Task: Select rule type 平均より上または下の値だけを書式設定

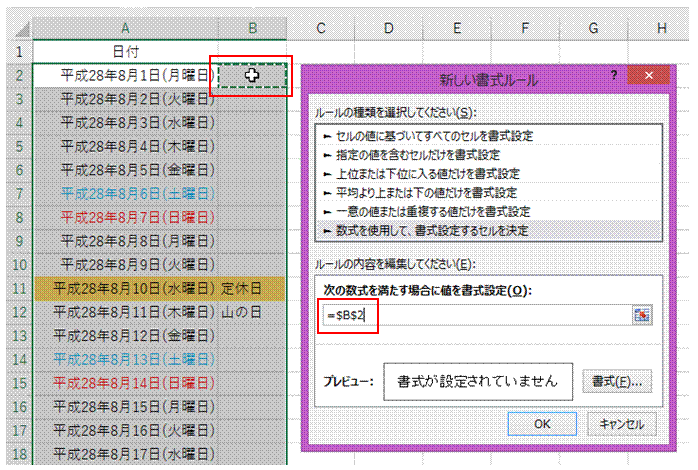Action: [488, 193]
